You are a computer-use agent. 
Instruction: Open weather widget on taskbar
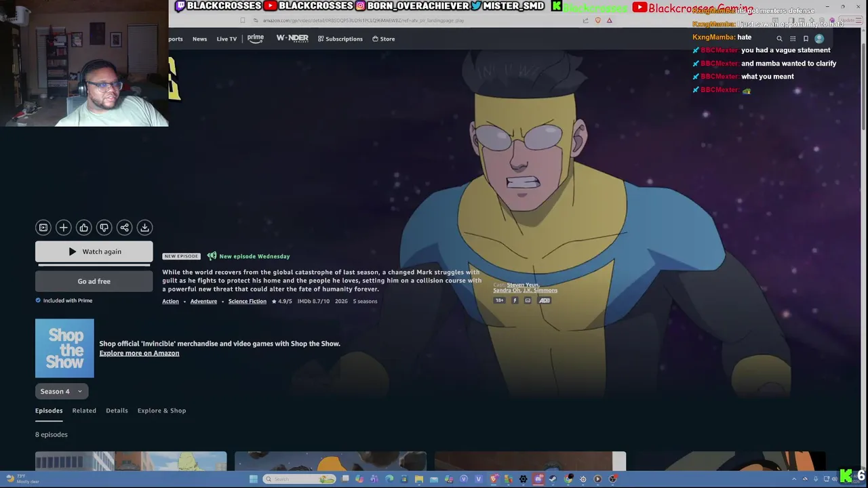22,479
